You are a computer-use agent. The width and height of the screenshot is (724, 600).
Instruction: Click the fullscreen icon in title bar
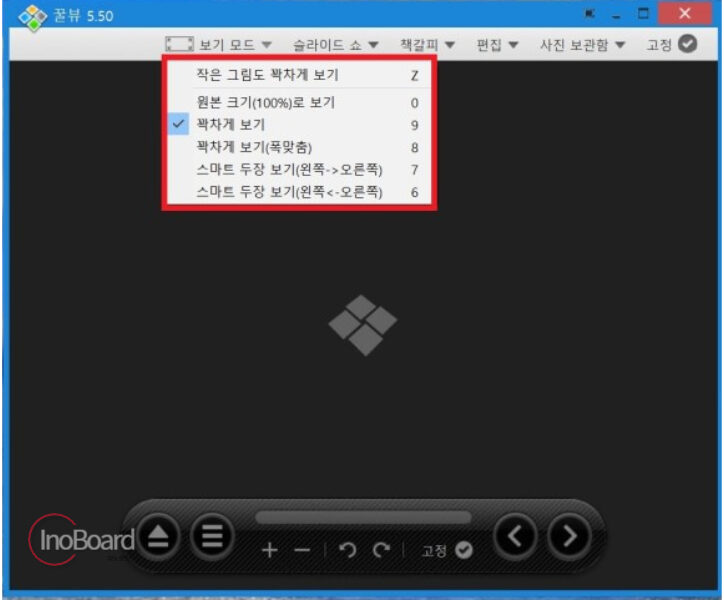pyautogui.click(x=590, y=14)
